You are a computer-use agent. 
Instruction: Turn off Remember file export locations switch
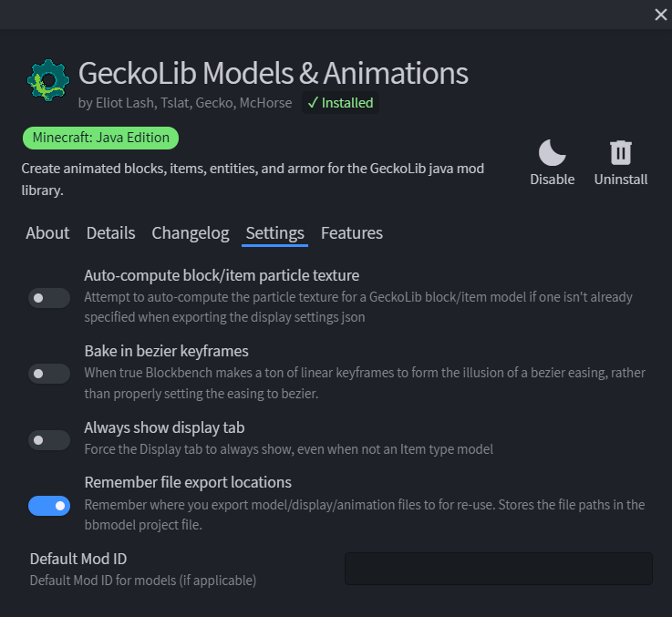point(49,506)
